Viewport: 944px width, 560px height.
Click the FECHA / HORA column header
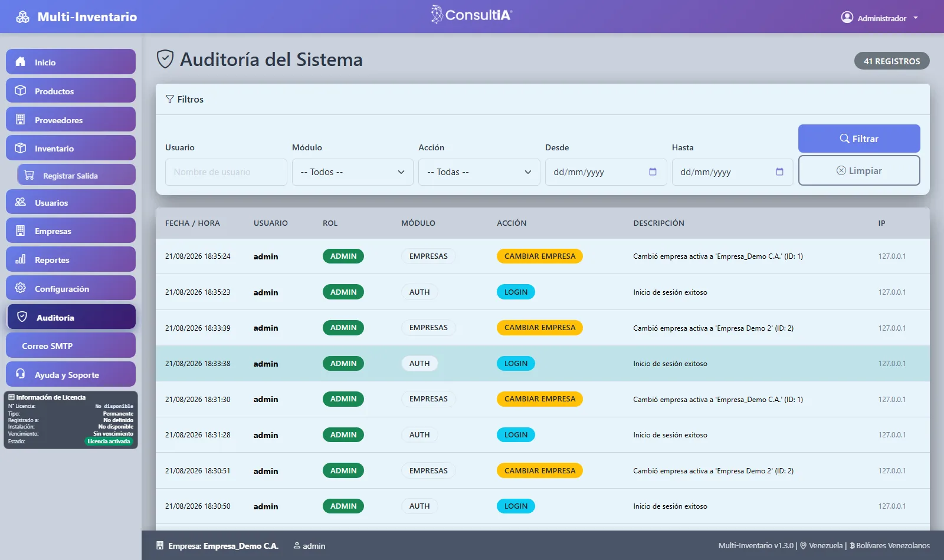point(192,223)
